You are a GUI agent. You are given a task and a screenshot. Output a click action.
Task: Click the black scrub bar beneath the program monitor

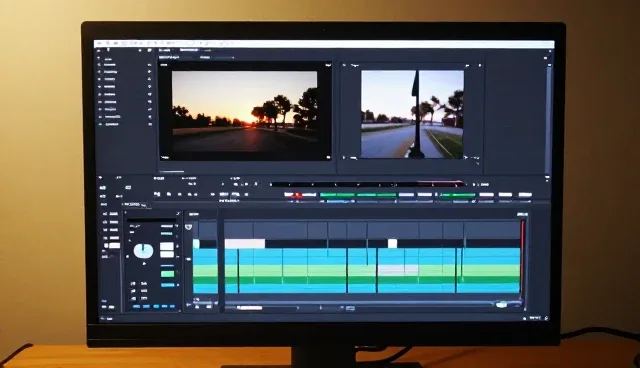pyautogui.click(x=367, y=184)
